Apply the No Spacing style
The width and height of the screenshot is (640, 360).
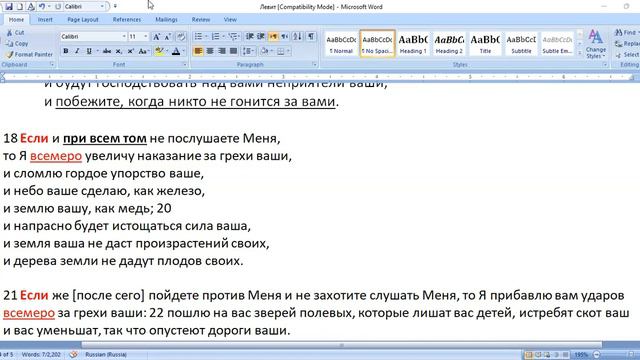coord(377,44)
